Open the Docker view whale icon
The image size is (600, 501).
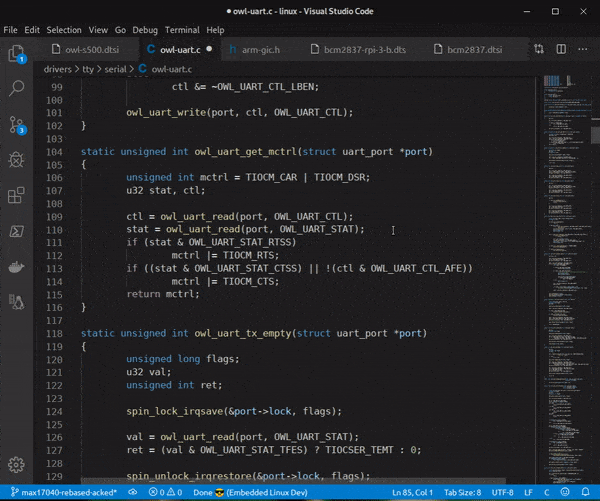(16, 267)
